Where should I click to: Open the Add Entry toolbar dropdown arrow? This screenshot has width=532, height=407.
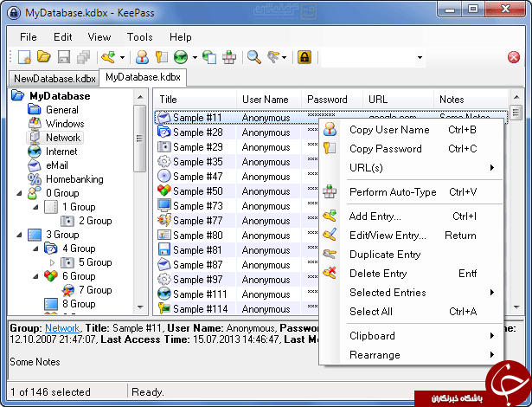(x=122, y=57)
